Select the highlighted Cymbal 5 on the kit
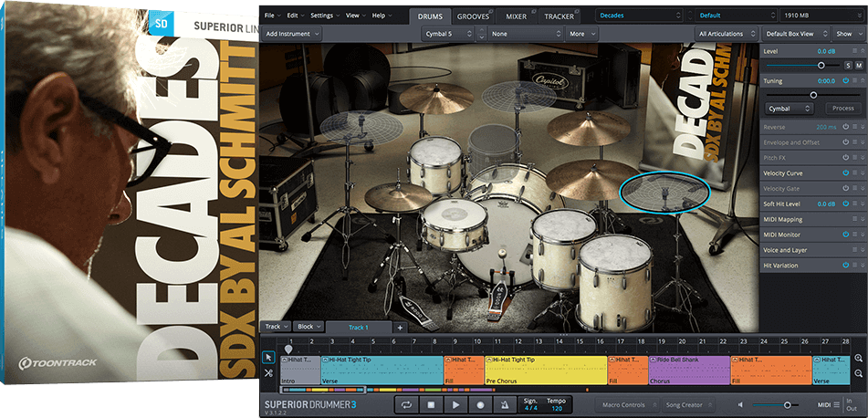Image resolution: width=868 pixels, height=418 pixels. [x=664, y=192]
